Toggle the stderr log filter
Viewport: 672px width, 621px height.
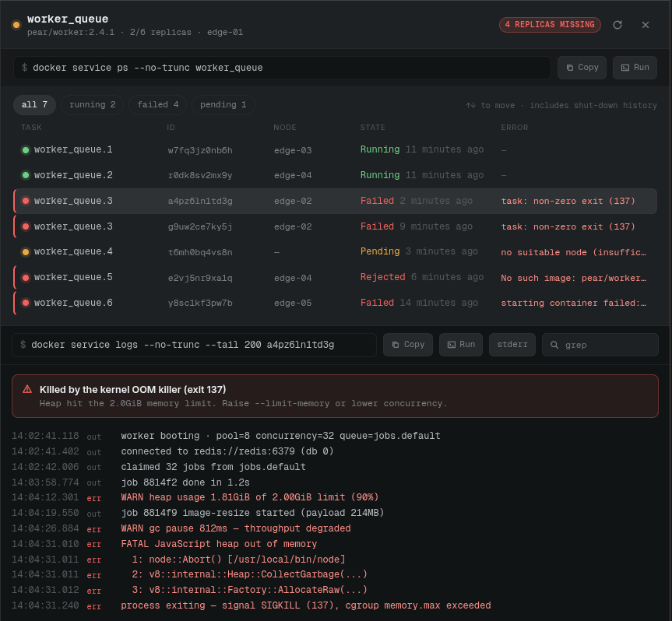click(512, 345)
